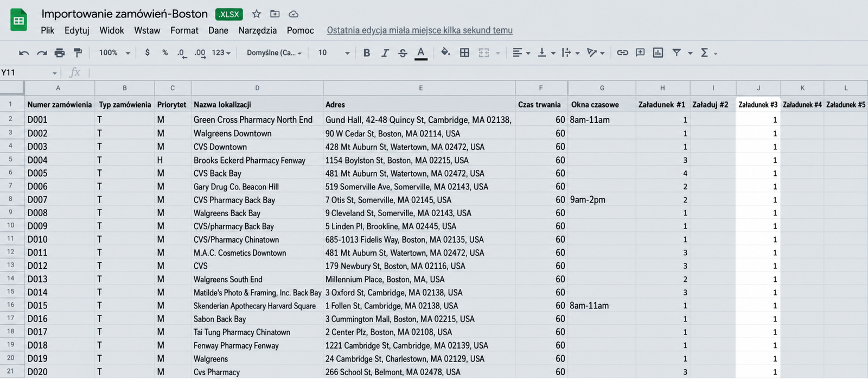Undo the last action
The height and width of the screenshot is (379, 868).
(x=24, y=53)
